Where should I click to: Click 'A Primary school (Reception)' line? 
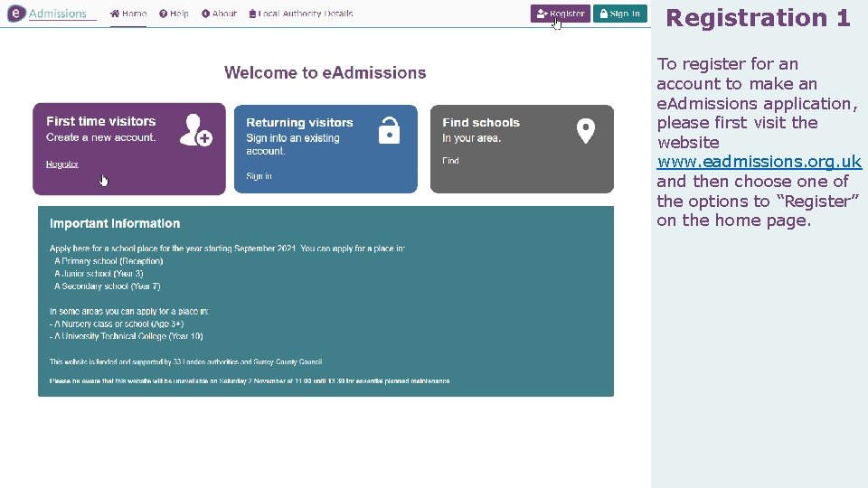pyautogui.click(x=108, y=261)
